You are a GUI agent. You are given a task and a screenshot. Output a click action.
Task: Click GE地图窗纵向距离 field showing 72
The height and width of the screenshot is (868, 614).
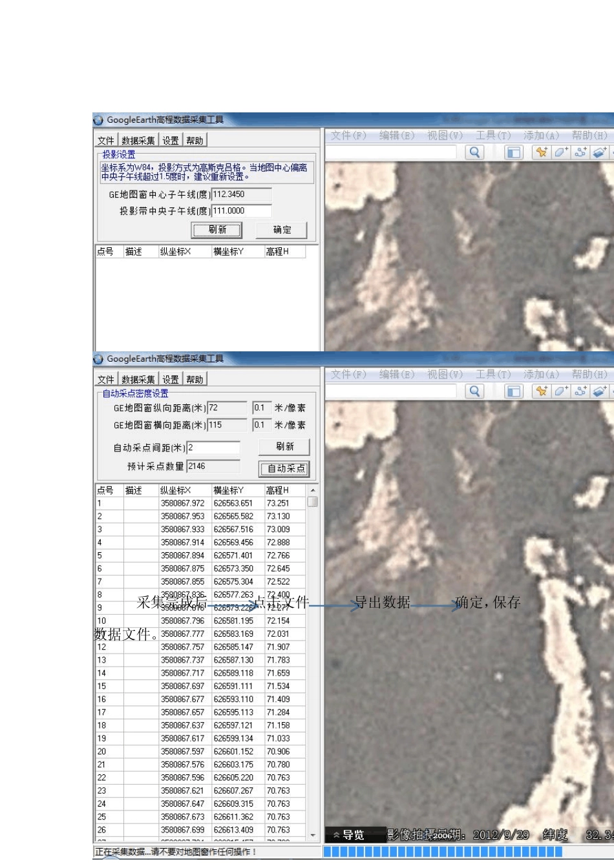click(228, 408)
